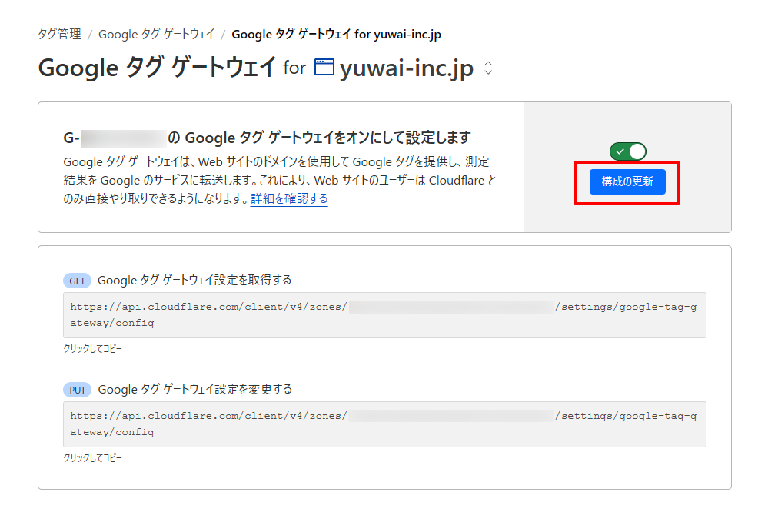Expand the yuwai-inc.jp domain selector chevrons
768x532 pixels.
pyautogui.click(x=488, y=68)
